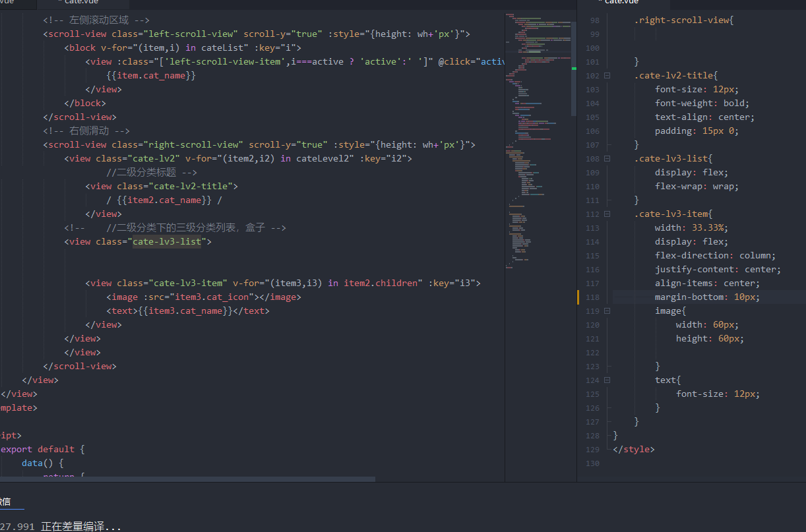
Task: Click the //二级分类标题 comment
Action: point(152,172)
